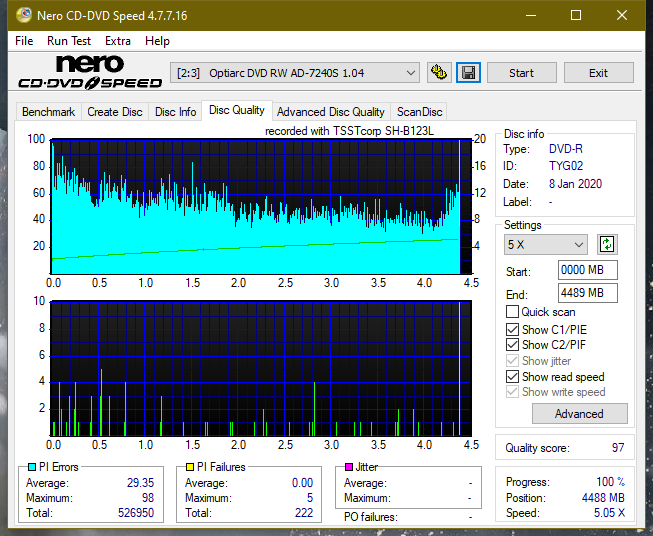This screenshot has height=536, width=653.
Task: Click the yellow PI Failures legend swatch
Action: coord(190,467)
